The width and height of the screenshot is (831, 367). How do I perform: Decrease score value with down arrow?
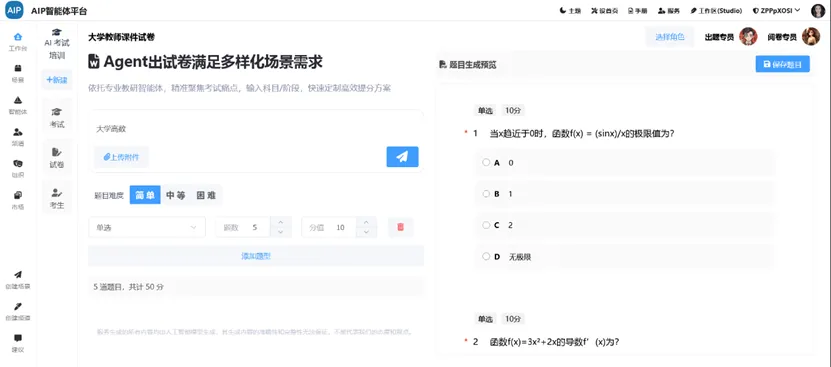366,232
